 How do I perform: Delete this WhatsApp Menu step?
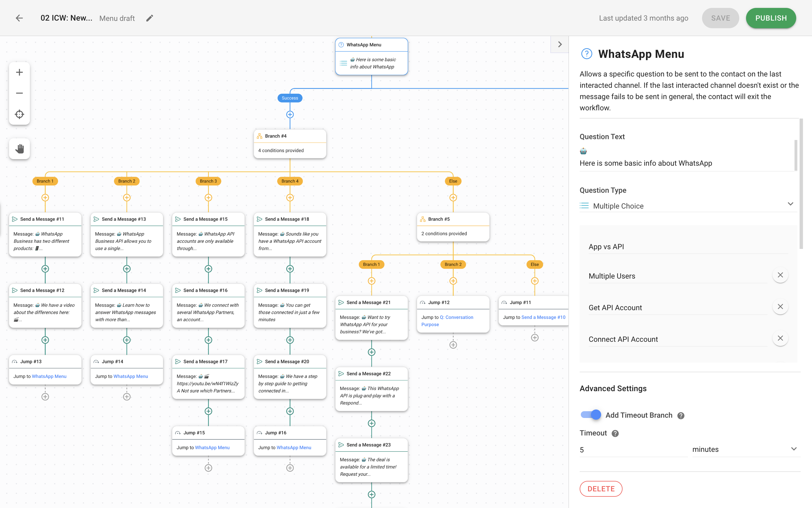[601, 489]
